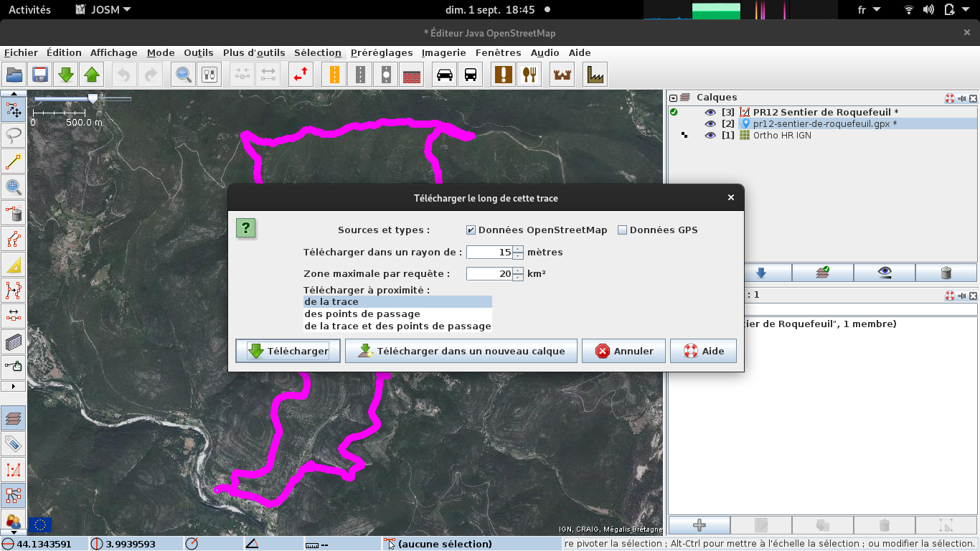Click the green upload arrow toolbar icon
The height and width of the screenshot is (551, 980).
[x=92, y=75]
